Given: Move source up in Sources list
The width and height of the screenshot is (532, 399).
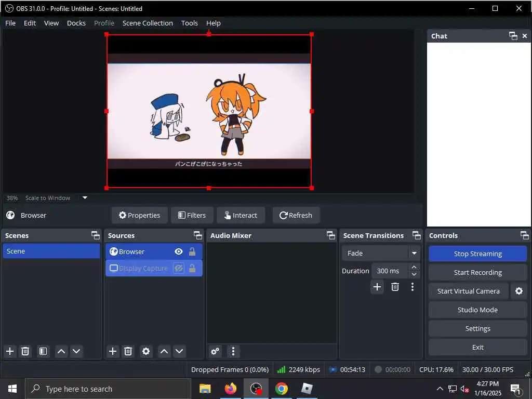Looking at the screenshot, I should 164,351.
